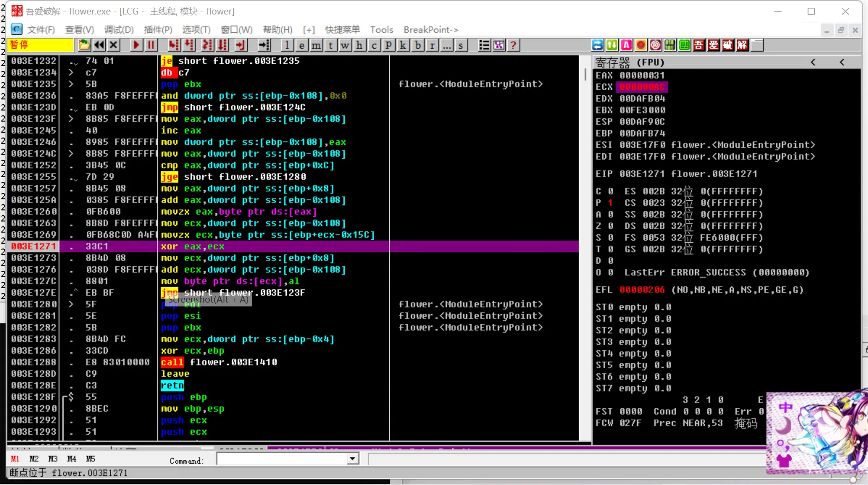868x485 pixels.
Task: Click the green up-down arrows plugin icon
Action: (612, 45)
